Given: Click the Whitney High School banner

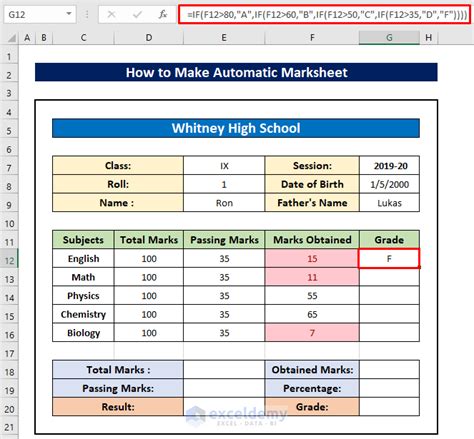Looking at the screenshot, I should 236,128.
